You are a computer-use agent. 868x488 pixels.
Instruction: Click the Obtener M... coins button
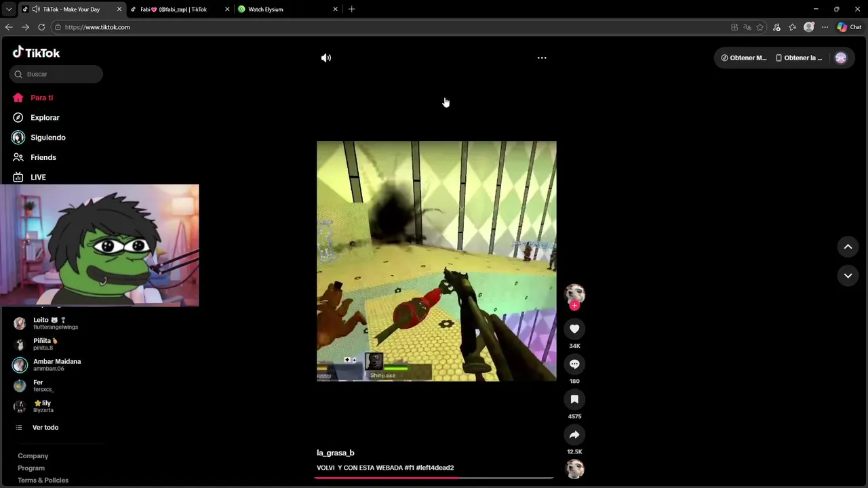point(744,58)
